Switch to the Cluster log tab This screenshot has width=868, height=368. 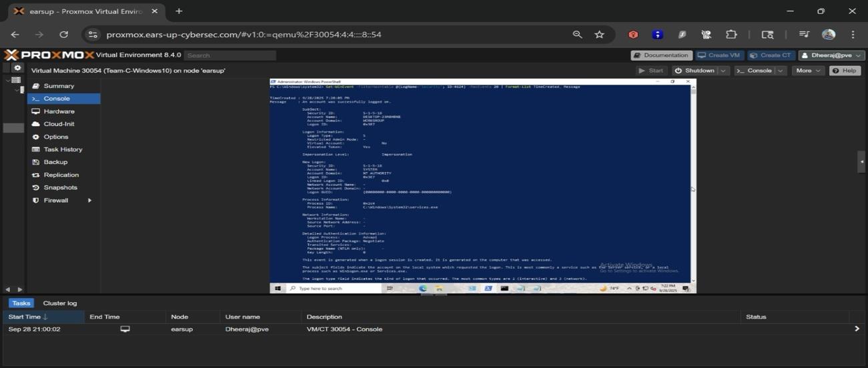tap(60, 303)
